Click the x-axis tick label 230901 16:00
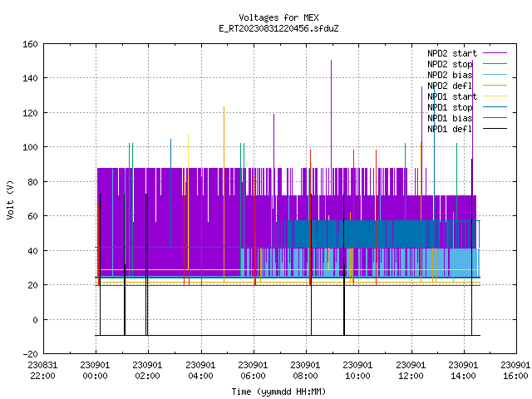This screenshot has height=399, width=532. 515,371
